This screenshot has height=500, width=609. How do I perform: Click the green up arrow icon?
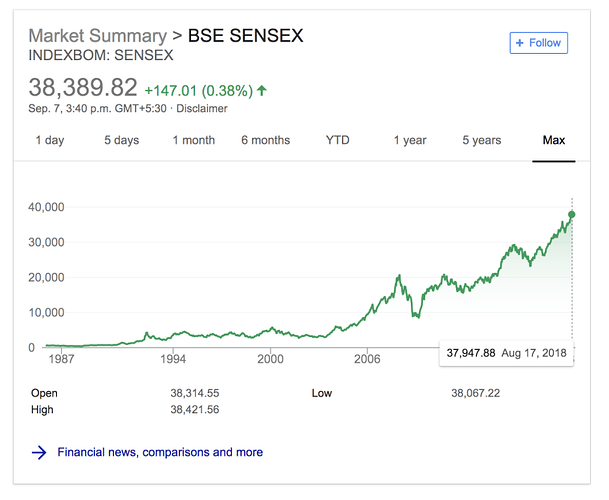[x=262, y=90]
